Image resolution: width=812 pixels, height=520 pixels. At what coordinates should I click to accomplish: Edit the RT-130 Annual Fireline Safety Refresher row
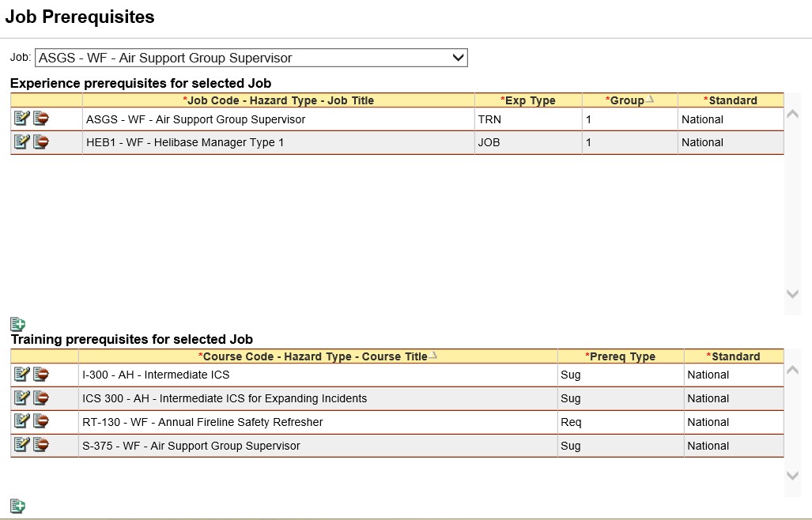(22, 421)
